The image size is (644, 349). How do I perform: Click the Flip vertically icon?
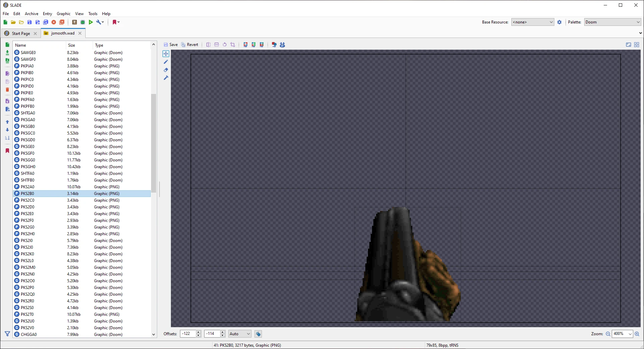pos(217,45)
